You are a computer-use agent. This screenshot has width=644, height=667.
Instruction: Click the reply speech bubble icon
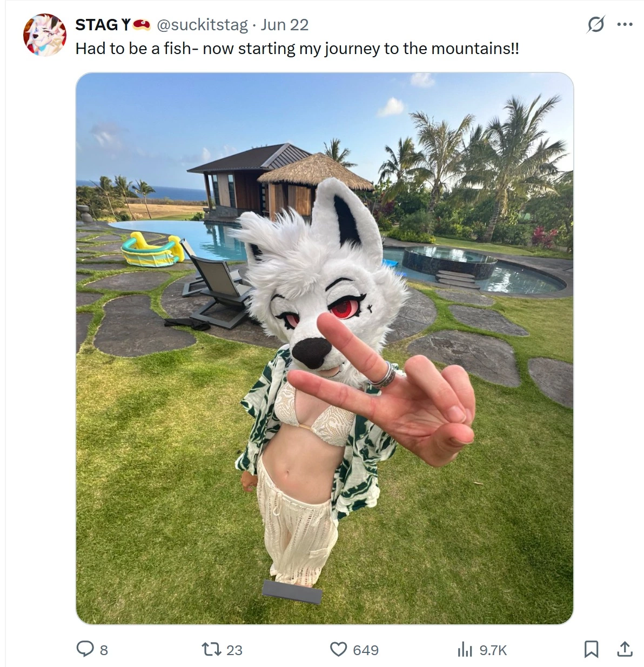pos(85,649)
